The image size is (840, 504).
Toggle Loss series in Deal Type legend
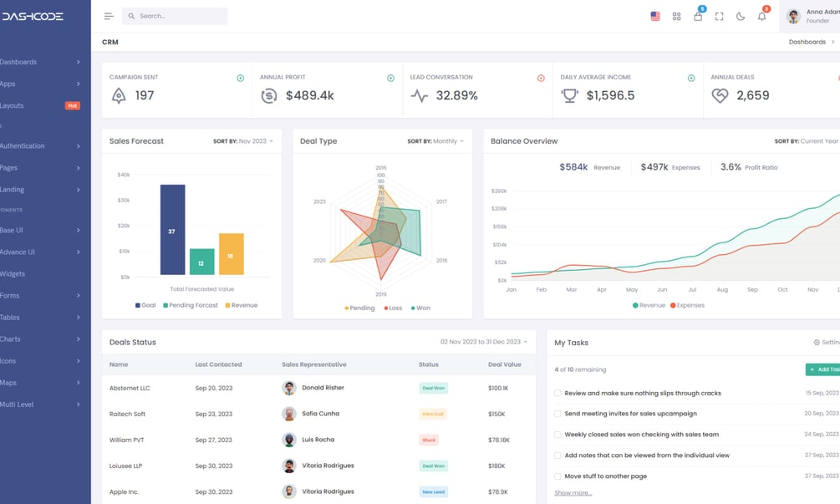(393, 308)
